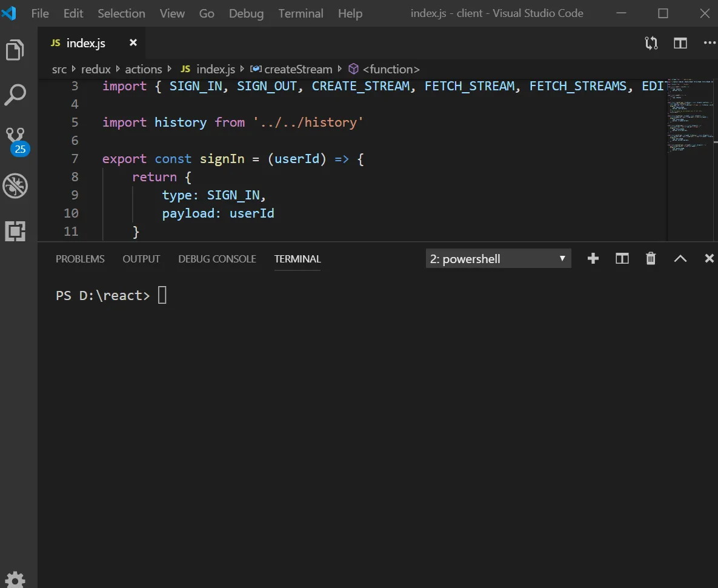Viewport: 718px width, 588px height.
Task: Open the Extensions view icon
Action: (x=15, y=231)
